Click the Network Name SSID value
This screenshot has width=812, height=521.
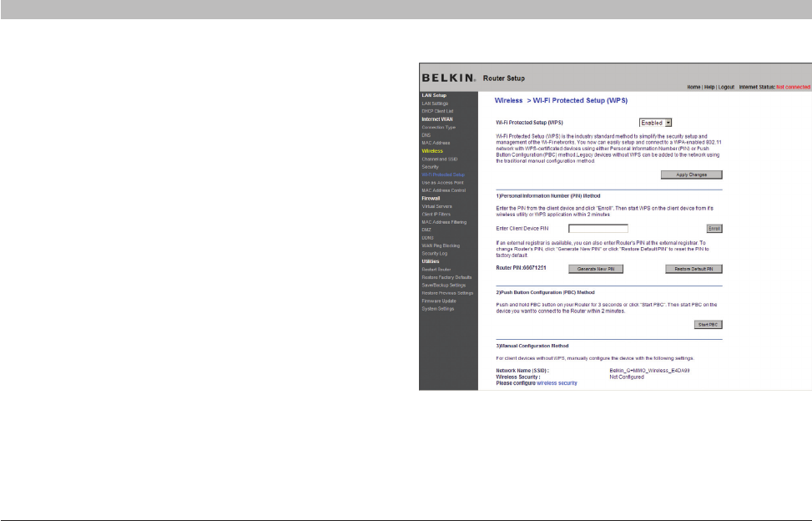[x=649, y=371]
